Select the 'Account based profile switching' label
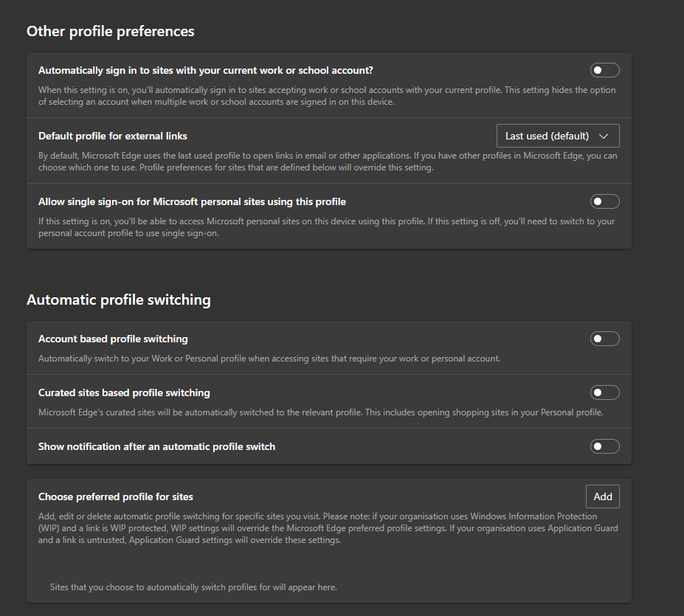The height and width of the screenshot is (616, 684). (113, 338)
